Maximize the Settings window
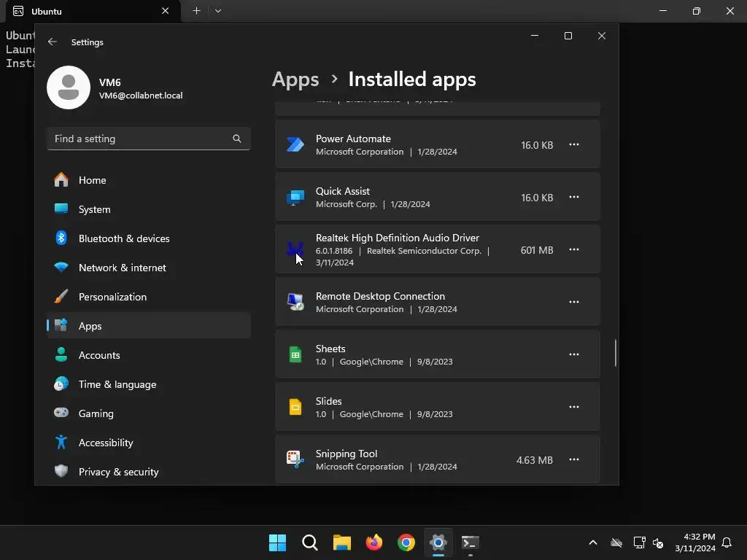Image resolution: width=747 pixels, height=560 pixels. pyautogui.click(x=568, y=36)
